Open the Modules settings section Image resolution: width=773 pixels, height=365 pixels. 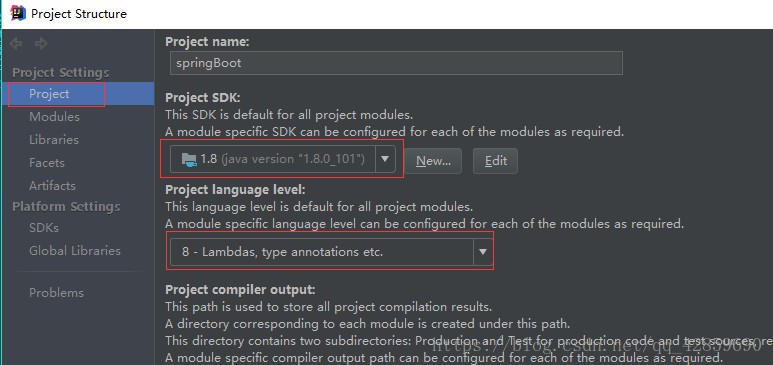coord(54,117)
